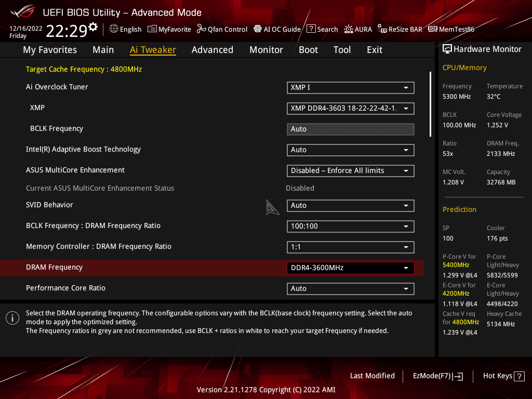Select Ai Overclock Tuner label
Screen dimensions: 532x399
click(57, 87)
